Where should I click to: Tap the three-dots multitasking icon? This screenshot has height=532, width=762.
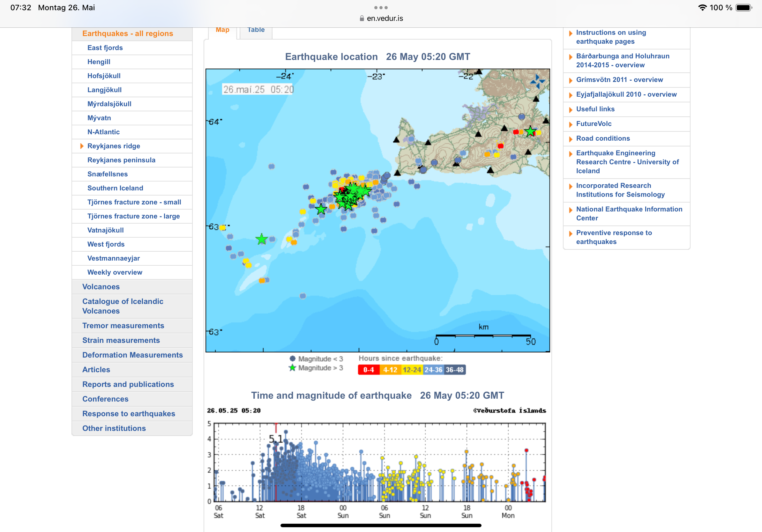pos(381,7)
